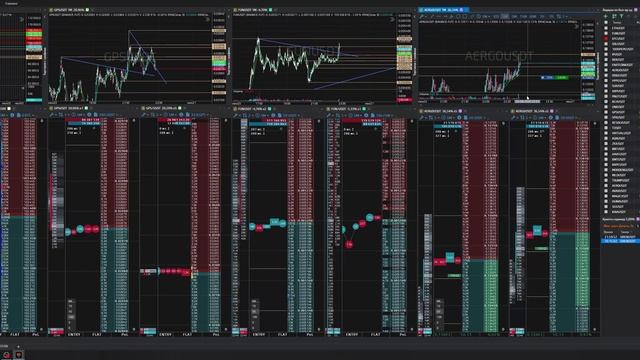
Task: Click pencil icon in second FUNUSDT order book
Action: (x=329, y=116)
